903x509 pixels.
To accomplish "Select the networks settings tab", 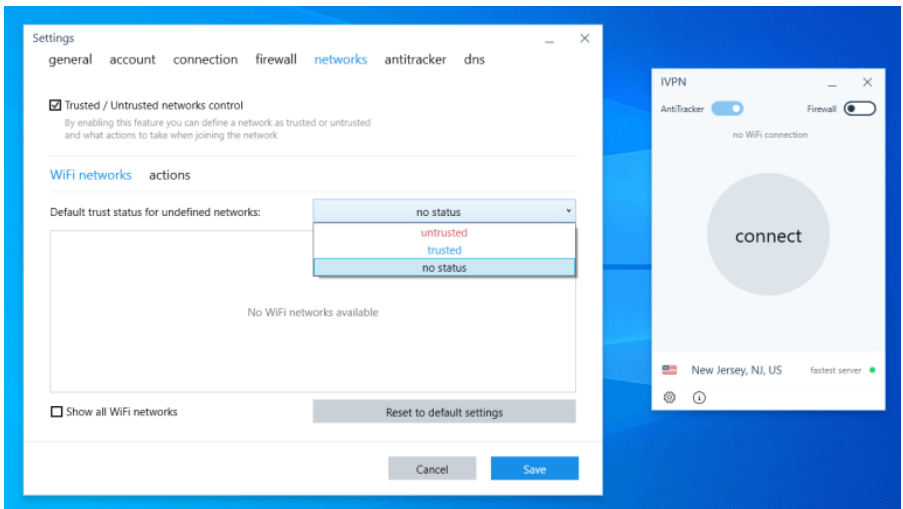I will tap(340, 59).
